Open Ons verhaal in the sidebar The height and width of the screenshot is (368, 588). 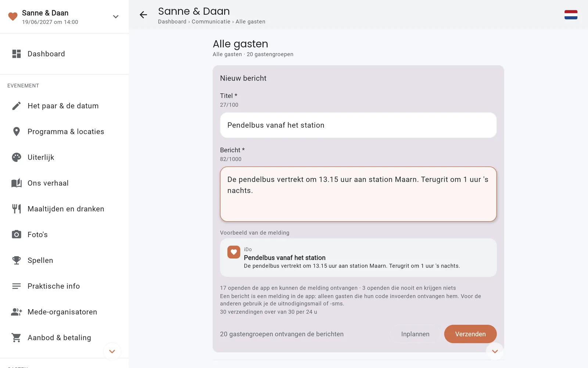pos(64,183)
